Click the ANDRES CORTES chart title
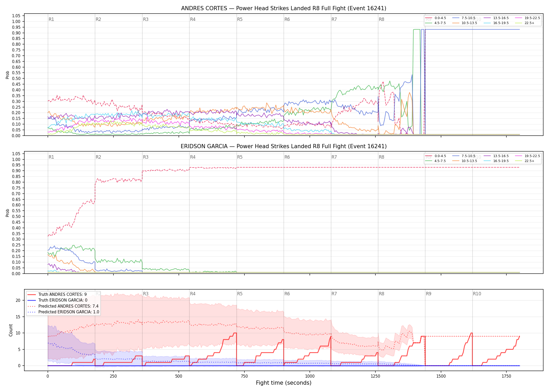This screenshot has width=549, height=392. [284, 8]
